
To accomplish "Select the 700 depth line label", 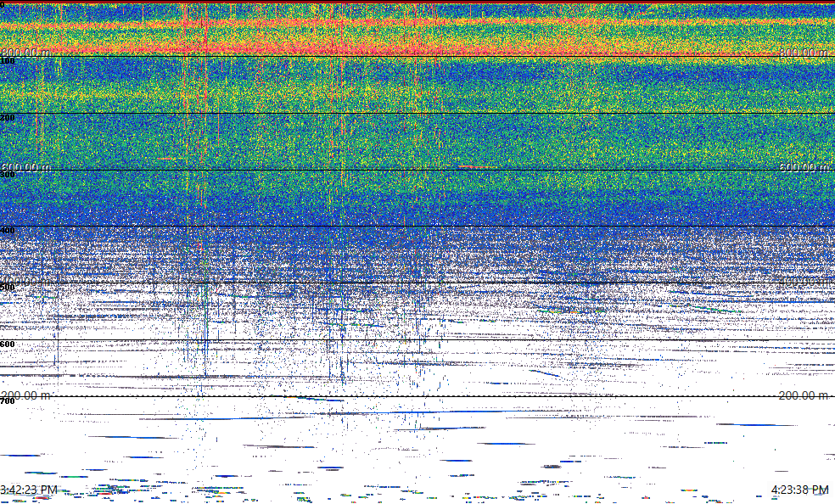I will (8, 401).
